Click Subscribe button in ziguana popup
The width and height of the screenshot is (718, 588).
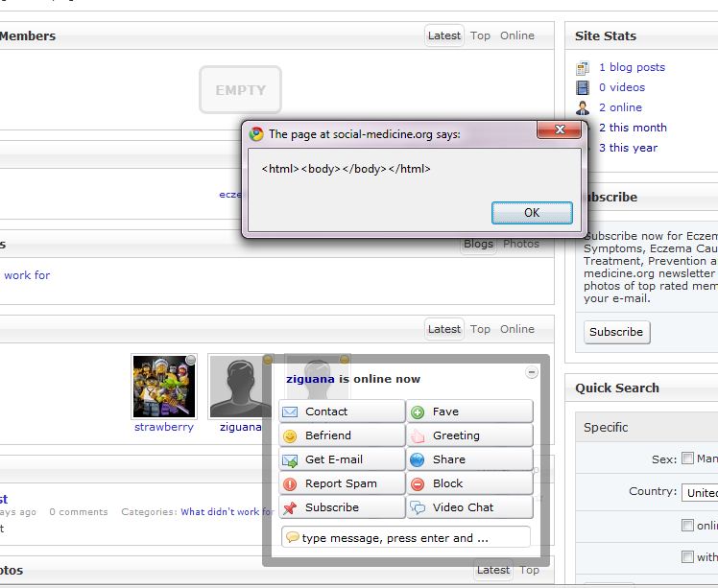pyautogui.click(x=342, y=507)
